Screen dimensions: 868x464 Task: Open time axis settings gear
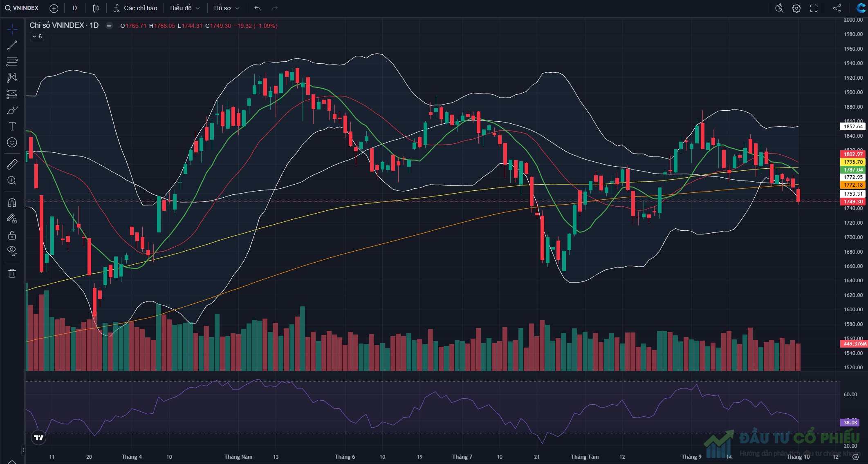(x=855, y=457)
